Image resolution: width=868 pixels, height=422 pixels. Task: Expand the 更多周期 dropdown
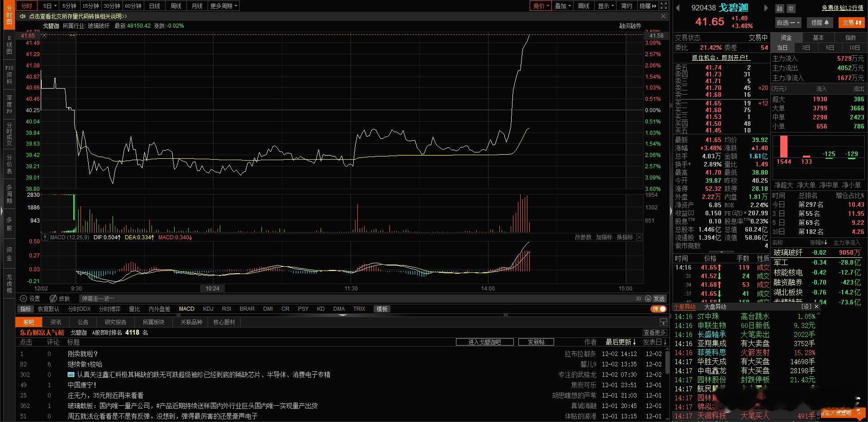tap(224, 6)
